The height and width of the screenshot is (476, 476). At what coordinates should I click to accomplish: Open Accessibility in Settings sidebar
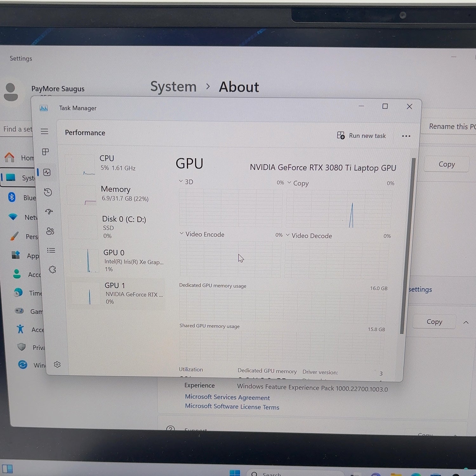tap(30, 329)
